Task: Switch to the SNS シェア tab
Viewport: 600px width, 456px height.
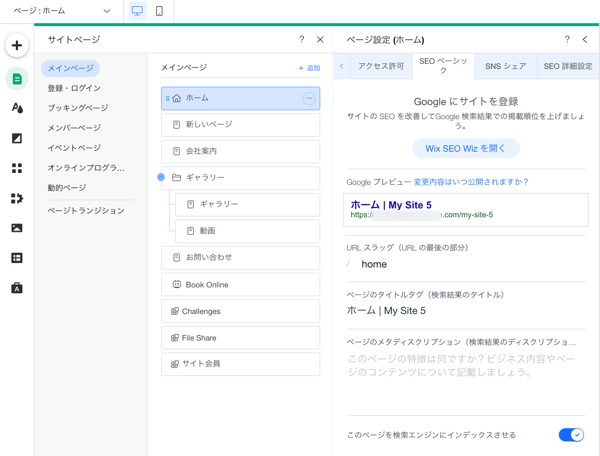Action: (505, 66)
